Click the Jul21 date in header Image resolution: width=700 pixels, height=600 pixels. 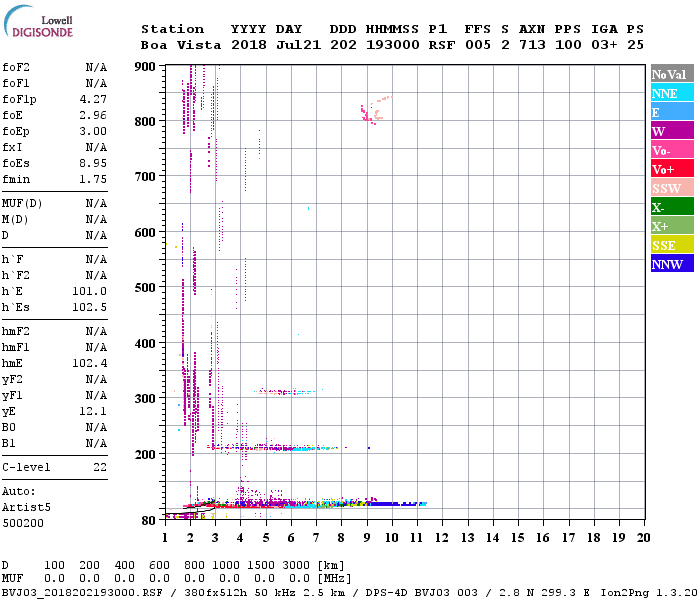(x=298, y=45)
